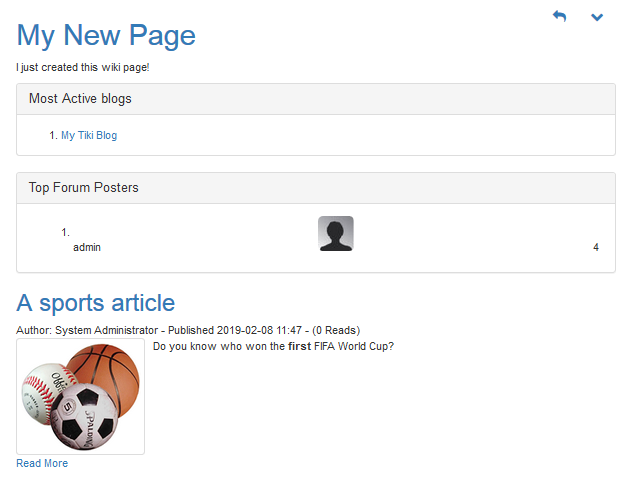
Task: Click the admin user avatar icon
Action: point(335,233)
